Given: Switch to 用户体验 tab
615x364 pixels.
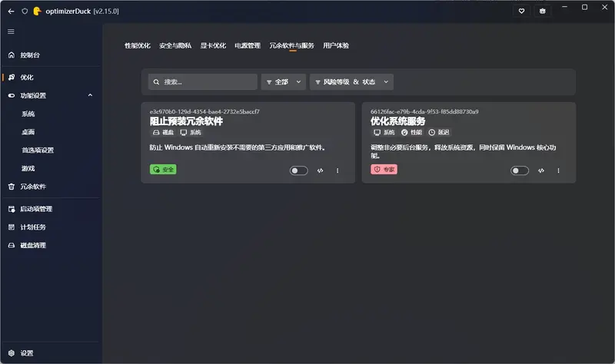Looking at the screenshot, I should pyautogui.click(x=336, y=45).
